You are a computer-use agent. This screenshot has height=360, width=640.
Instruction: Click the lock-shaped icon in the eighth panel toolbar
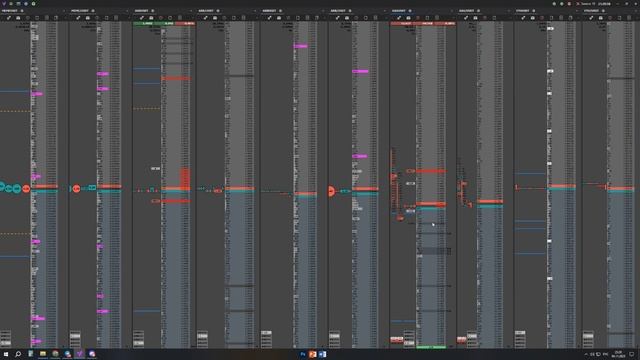475,18
